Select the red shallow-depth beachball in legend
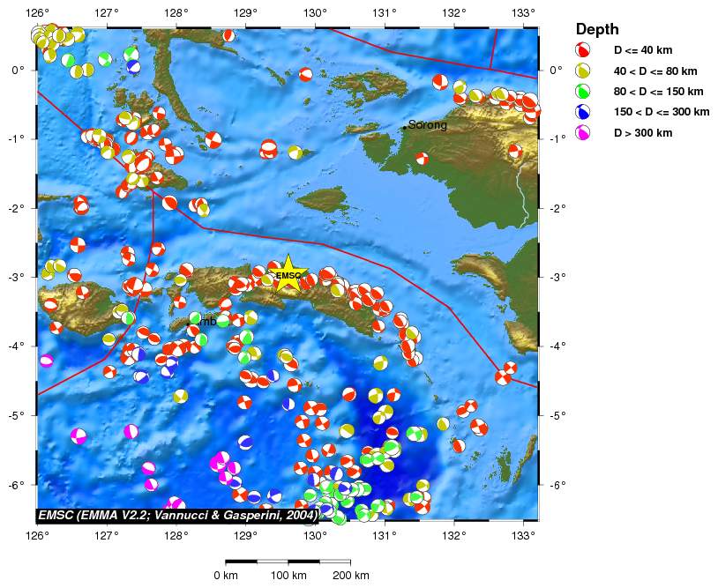The image size is (718, 588). tap(583, 49)
